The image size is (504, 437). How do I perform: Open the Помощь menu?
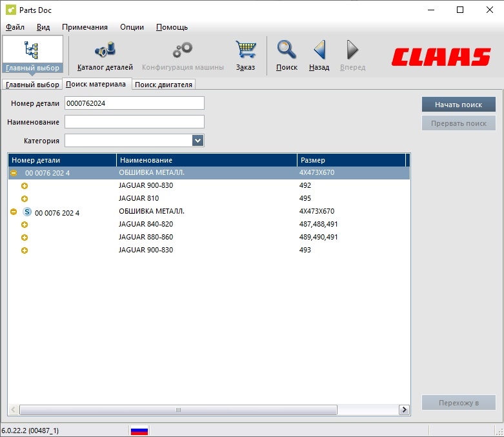point(172,27)
